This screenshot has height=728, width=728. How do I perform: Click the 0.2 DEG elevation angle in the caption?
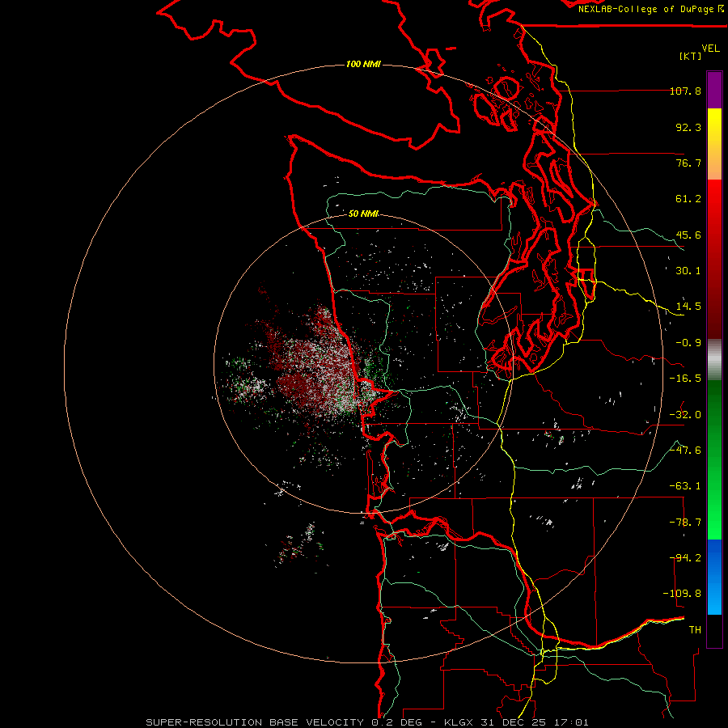[396, 722]
